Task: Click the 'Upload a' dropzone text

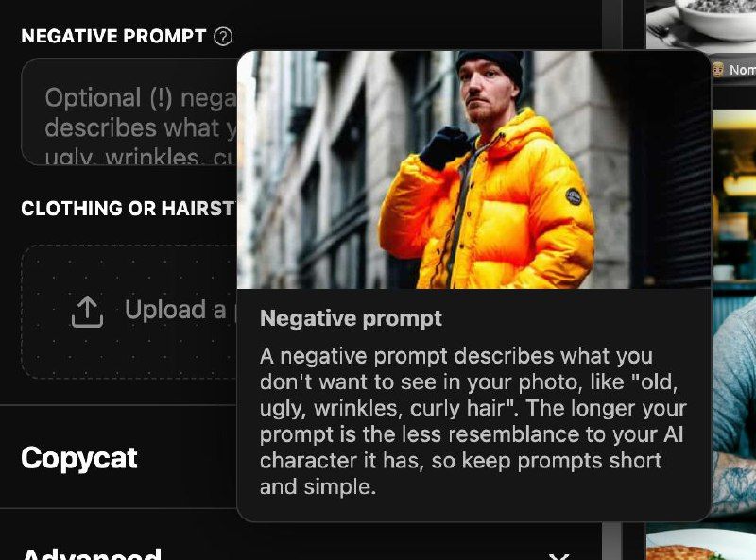Action: 176,310
